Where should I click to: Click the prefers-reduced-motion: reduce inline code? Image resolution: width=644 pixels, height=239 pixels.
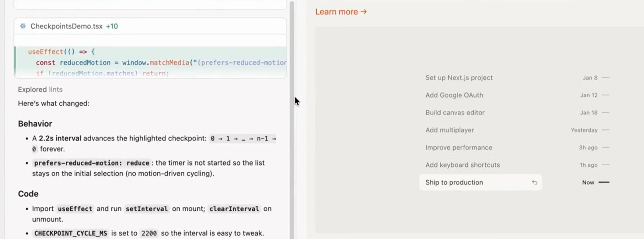tap(91, 163)
